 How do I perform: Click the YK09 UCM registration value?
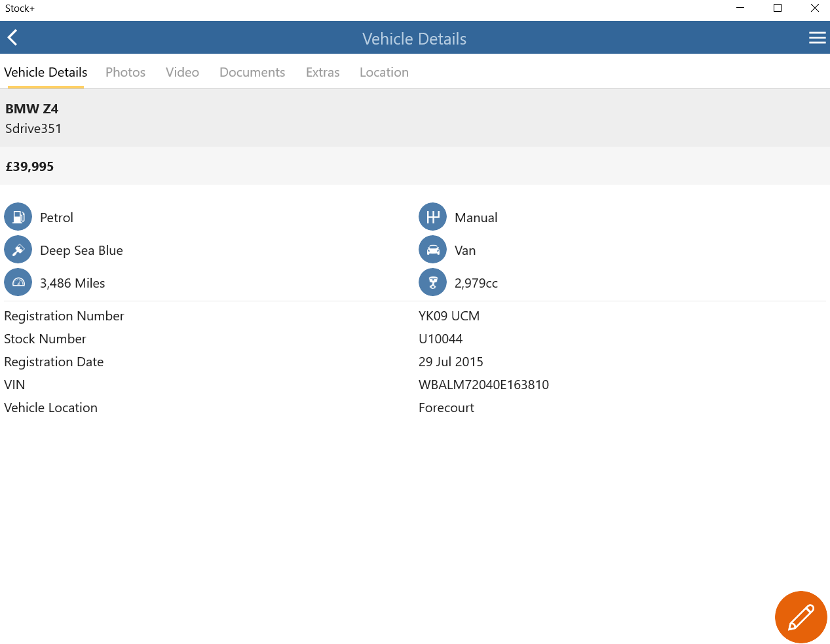tap(449, 316)
